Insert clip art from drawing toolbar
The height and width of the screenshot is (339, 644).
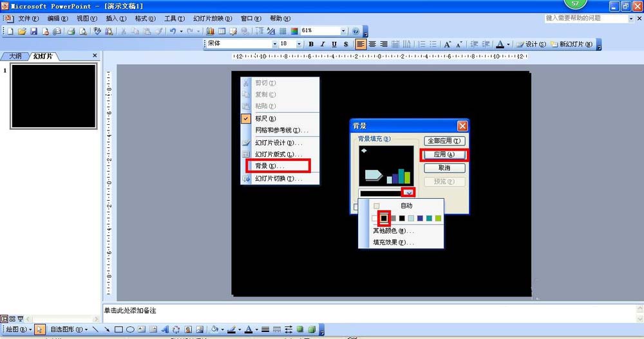[x=188, y=329]
